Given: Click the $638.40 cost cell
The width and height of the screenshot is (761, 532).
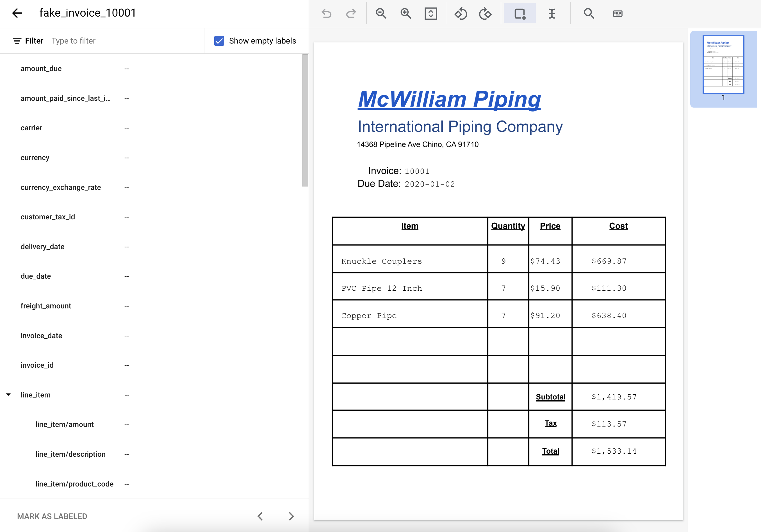Looking at the screenshot, I should coord(609,315).
